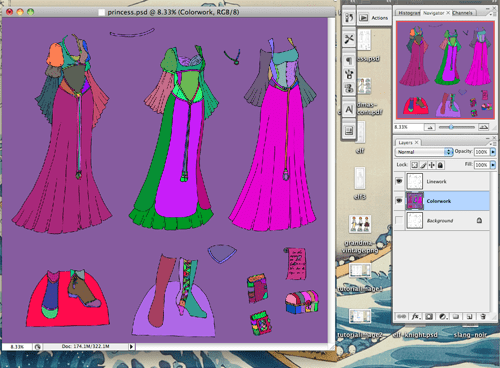Open the Normal blend mode dropdown

424,152
